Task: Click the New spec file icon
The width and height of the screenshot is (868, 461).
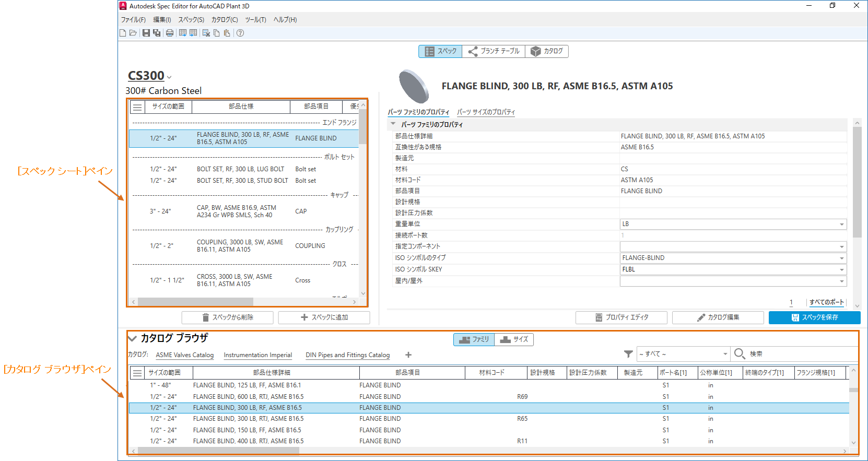Action: 123,33
